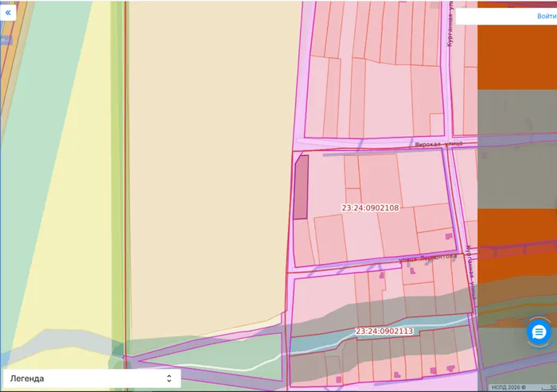
Task: Toggle the Легенда up-down arrows
Action: (169, 378)
